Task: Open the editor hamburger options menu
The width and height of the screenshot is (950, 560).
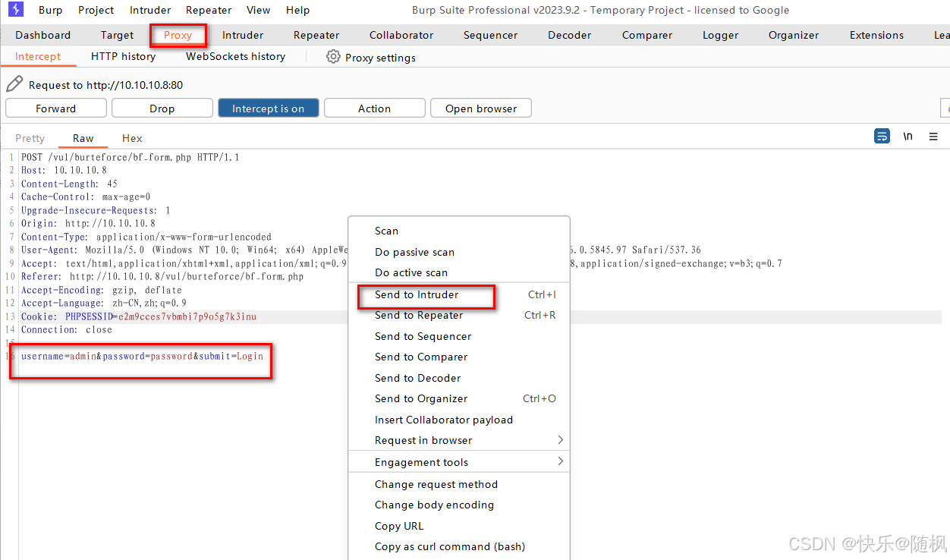Action: coord(933,137)
